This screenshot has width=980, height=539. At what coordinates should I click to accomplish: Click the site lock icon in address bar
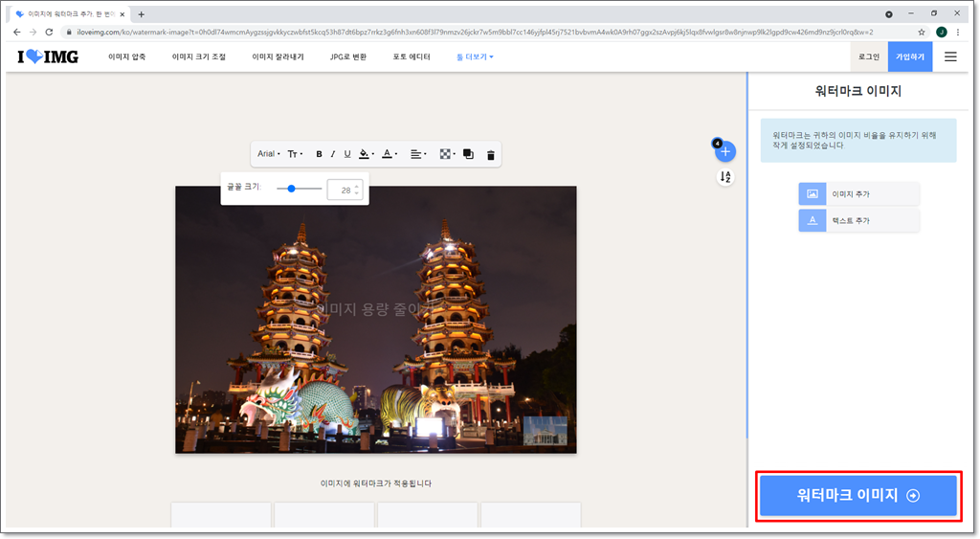click(69, 32)
